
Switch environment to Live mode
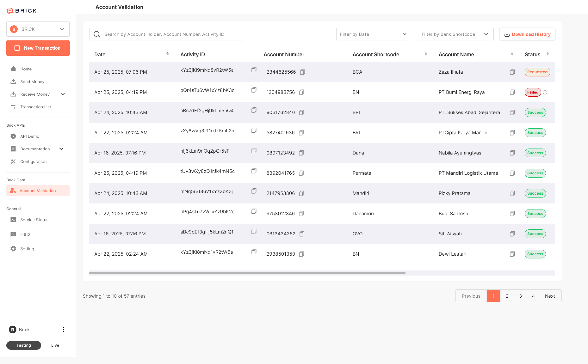(x=55, y=345)
